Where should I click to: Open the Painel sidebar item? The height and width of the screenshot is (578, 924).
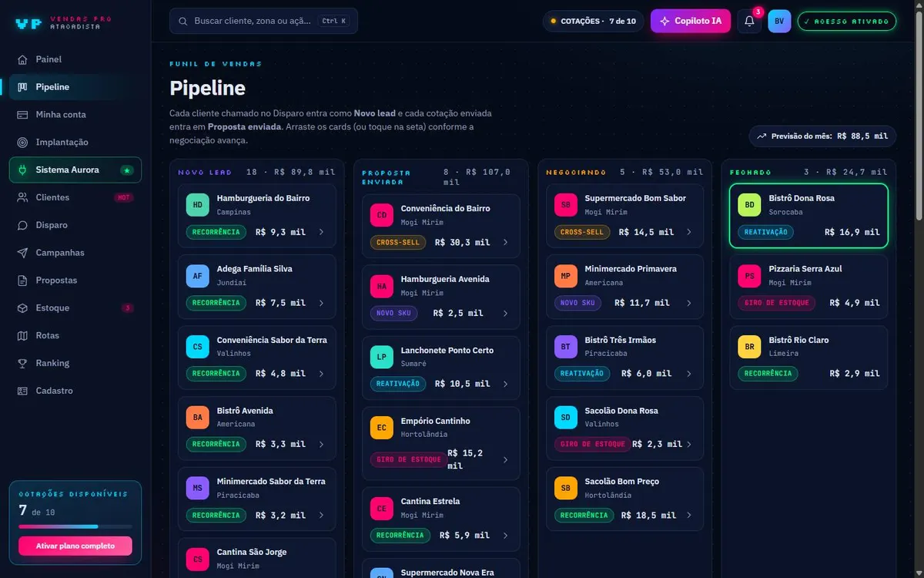click(75, 59)
